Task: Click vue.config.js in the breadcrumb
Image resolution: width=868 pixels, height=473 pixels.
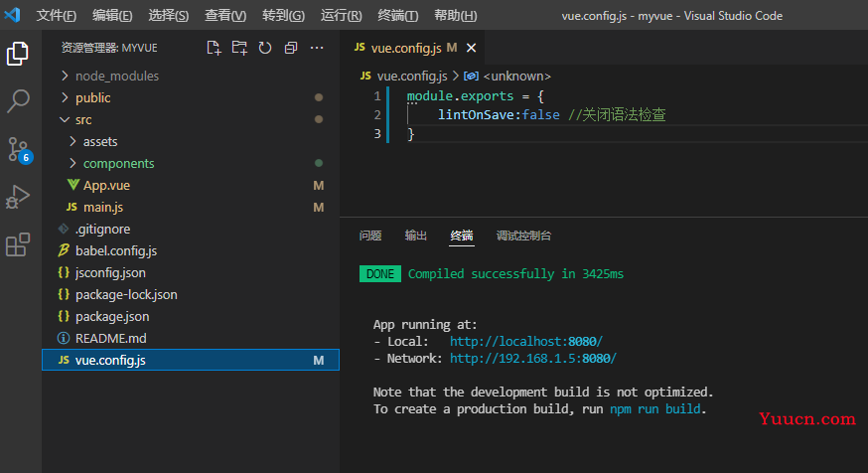Action: click(412, 76)
